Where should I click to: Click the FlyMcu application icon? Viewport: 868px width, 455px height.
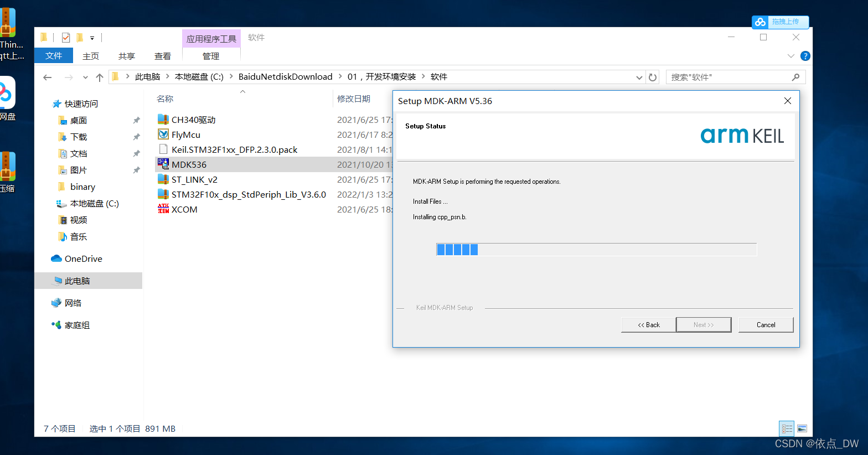pyautogui.click(x=163, y=135)
